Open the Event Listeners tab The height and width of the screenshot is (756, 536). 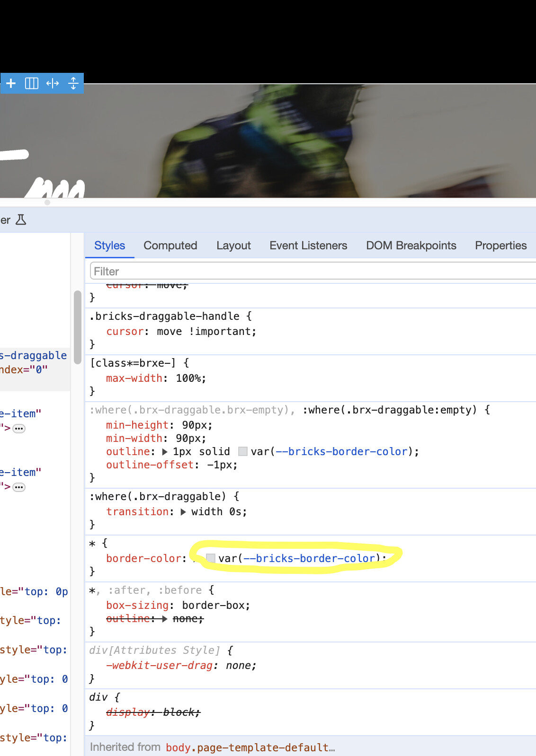click(x=308, y=246)
